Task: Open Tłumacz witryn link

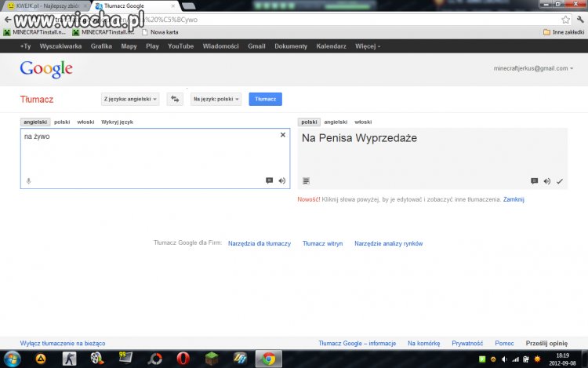Action: click(x=322, y=243)
